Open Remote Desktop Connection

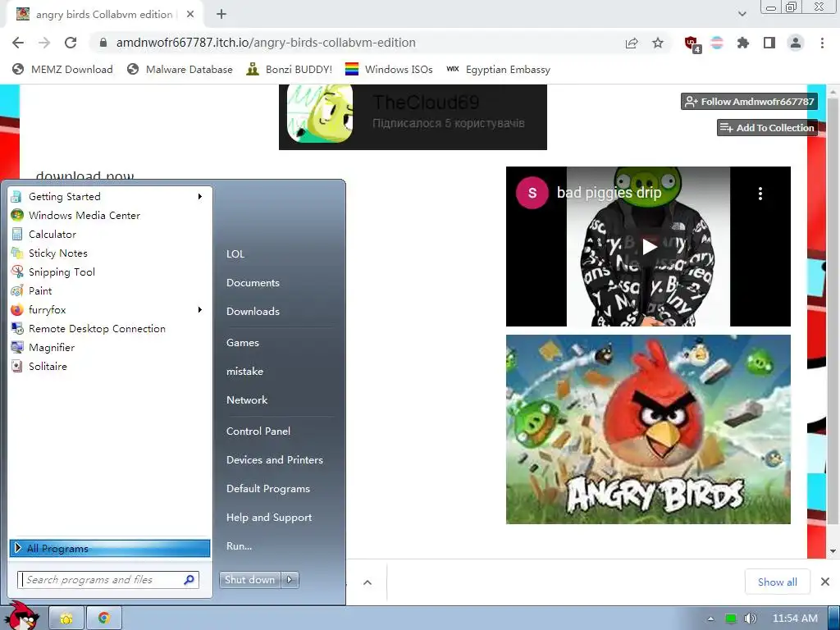pyautogui.click(x=110, y=328)
